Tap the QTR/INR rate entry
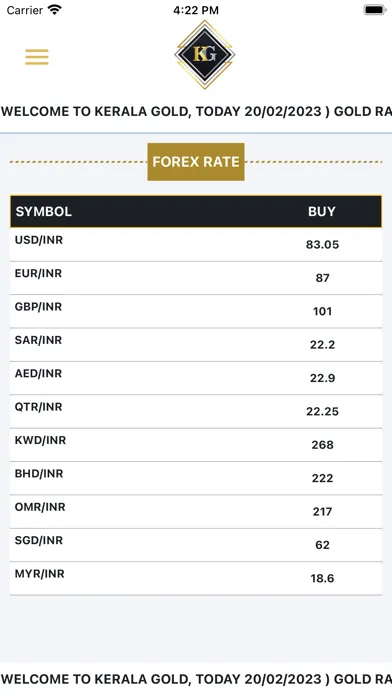392x696 pixels. [196, 411]
